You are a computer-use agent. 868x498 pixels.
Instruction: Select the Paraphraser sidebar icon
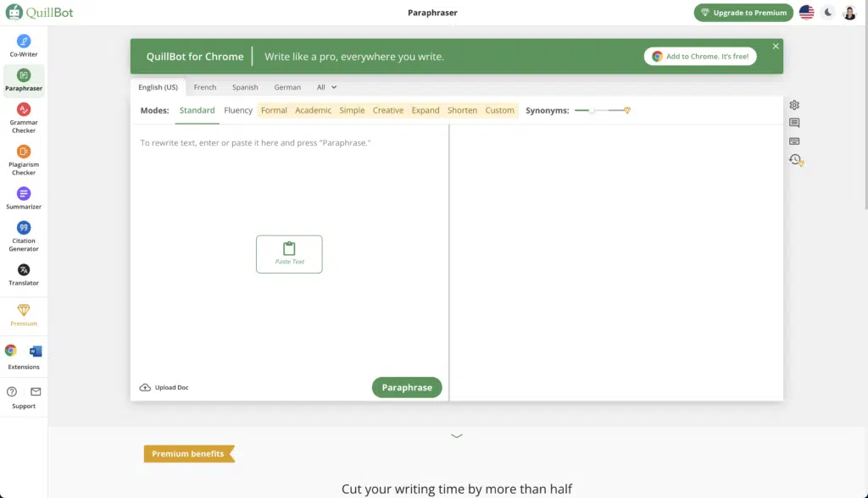(x=23, y=75)
